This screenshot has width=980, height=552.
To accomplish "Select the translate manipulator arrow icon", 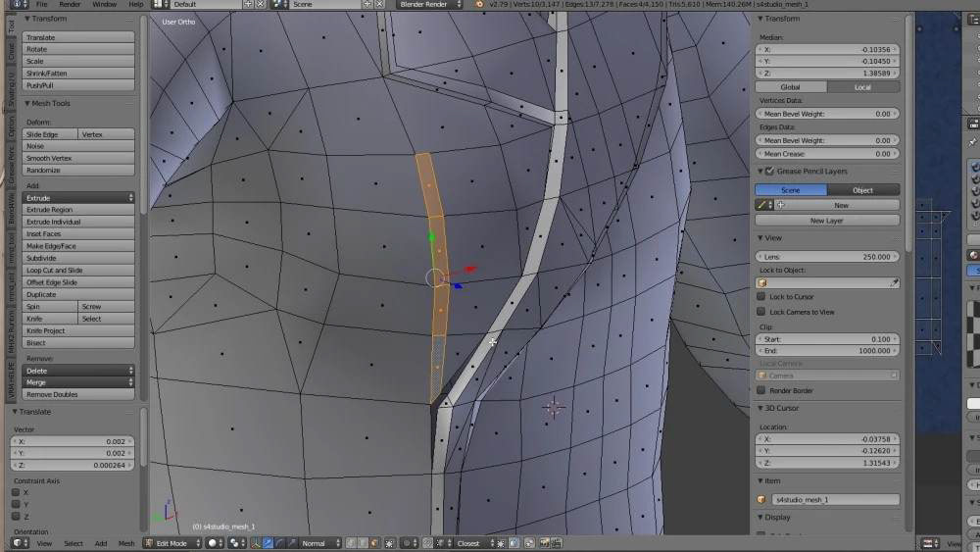I will point(268,543).
